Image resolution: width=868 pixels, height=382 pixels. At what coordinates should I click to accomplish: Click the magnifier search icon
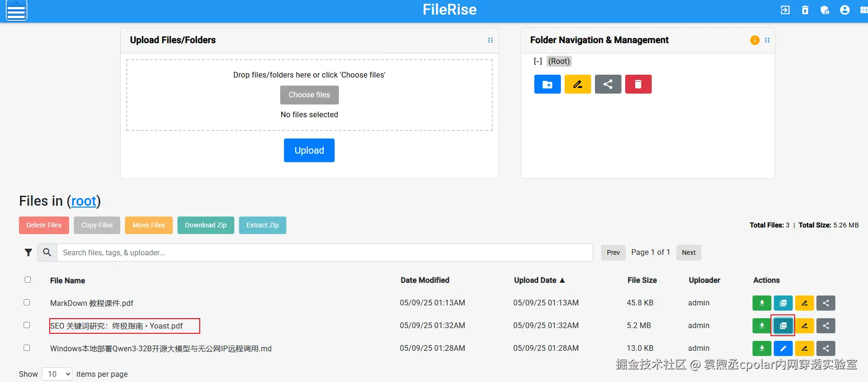47,252
